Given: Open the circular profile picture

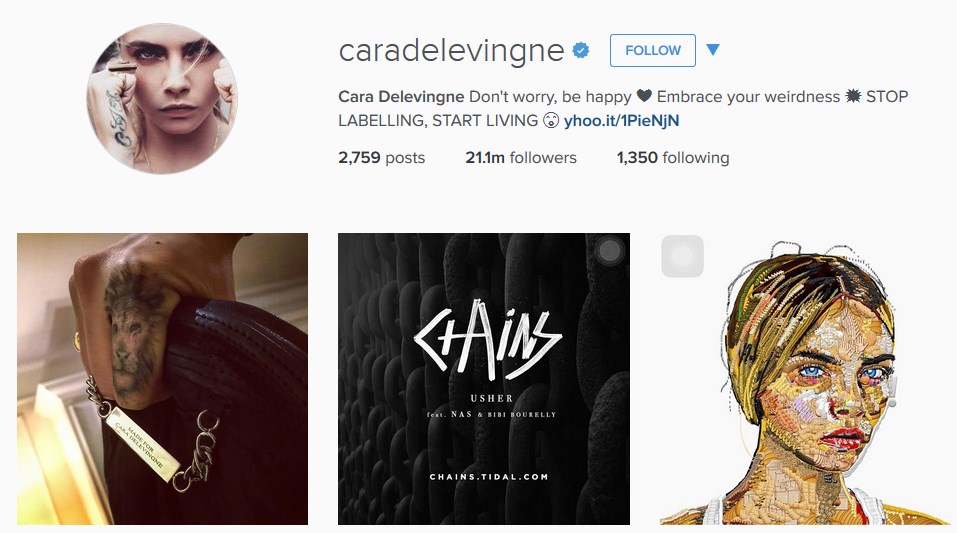Looking at the screenshot, I should point(162,98).
